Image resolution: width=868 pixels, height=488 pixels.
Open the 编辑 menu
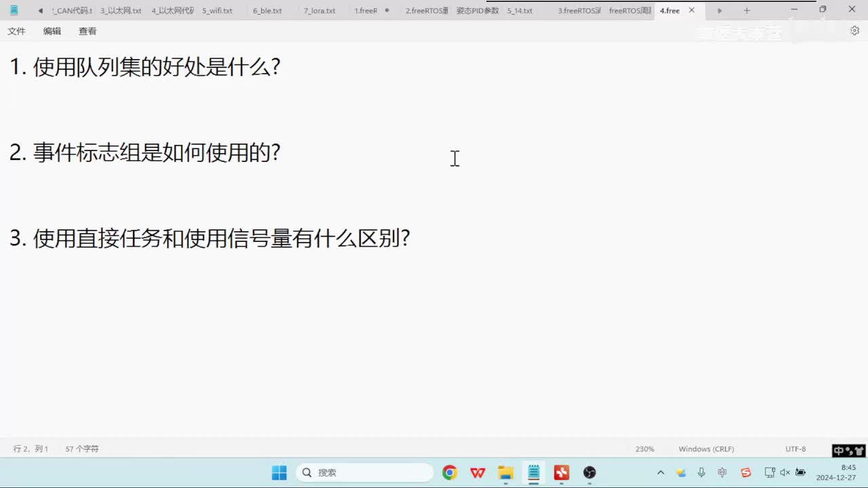52,31
